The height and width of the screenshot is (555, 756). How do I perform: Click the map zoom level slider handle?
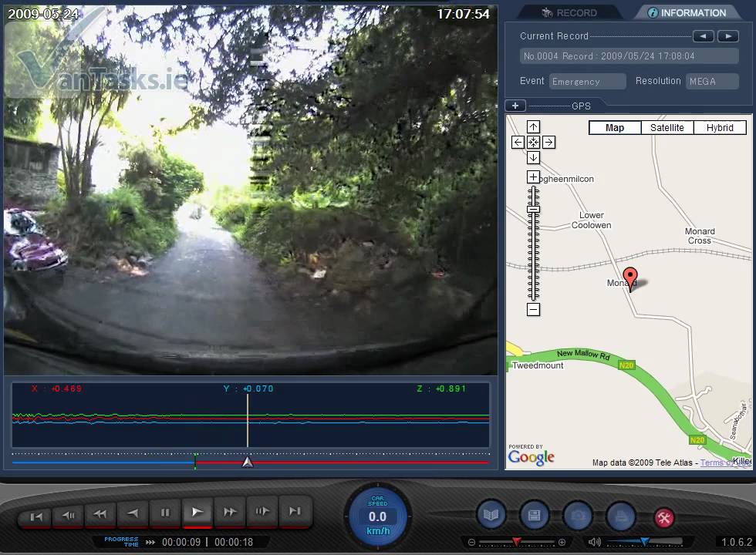pyautogui.click(x=533, y=209)
